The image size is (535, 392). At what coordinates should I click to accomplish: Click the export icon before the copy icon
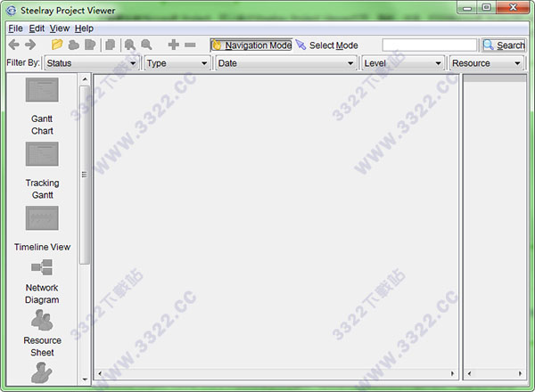[x=90, y=45]
